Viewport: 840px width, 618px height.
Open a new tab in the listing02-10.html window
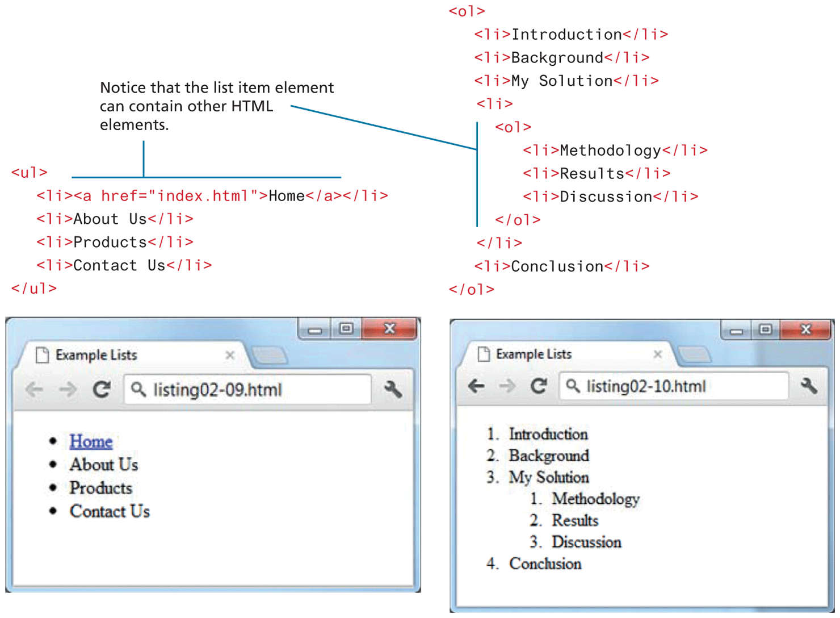click(695, 355)
